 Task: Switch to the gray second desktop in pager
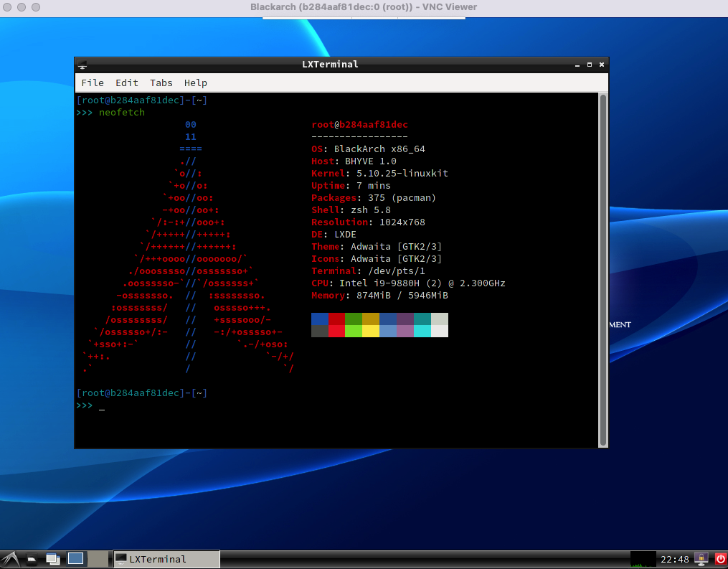pos(98,558)
